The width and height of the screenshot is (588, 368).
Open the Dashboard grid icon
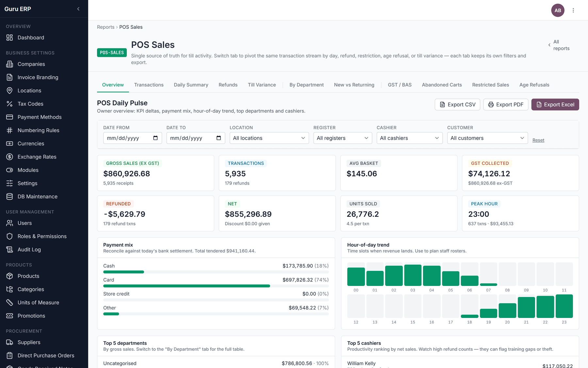coord(9,38)
